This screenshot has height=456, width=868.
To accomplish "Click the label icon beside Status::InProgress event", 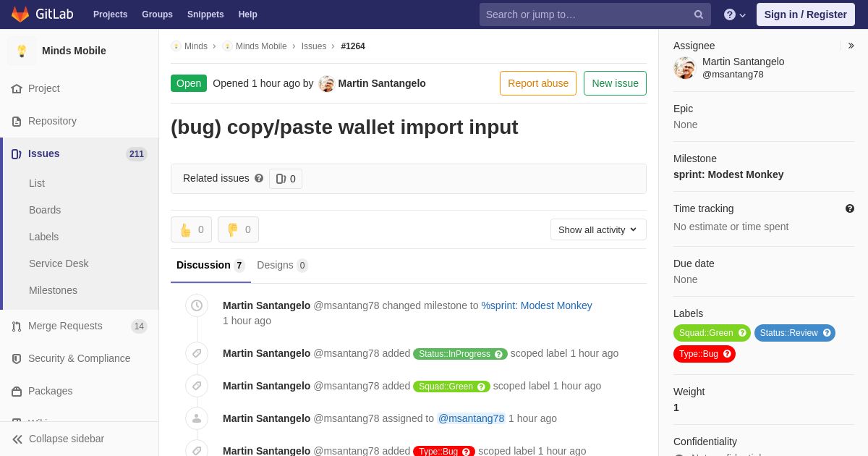I will pyautogui.click(x=197, y=353).
